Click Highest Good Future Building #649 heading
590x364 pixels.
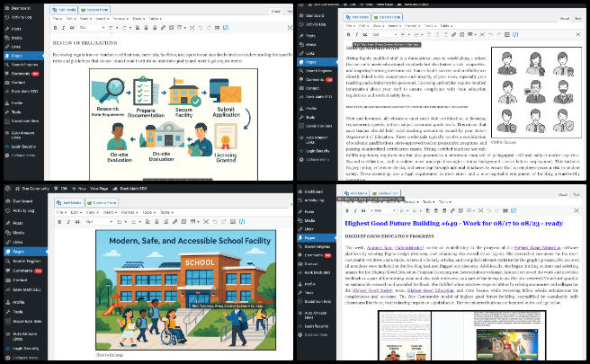[x=454, y=224]
